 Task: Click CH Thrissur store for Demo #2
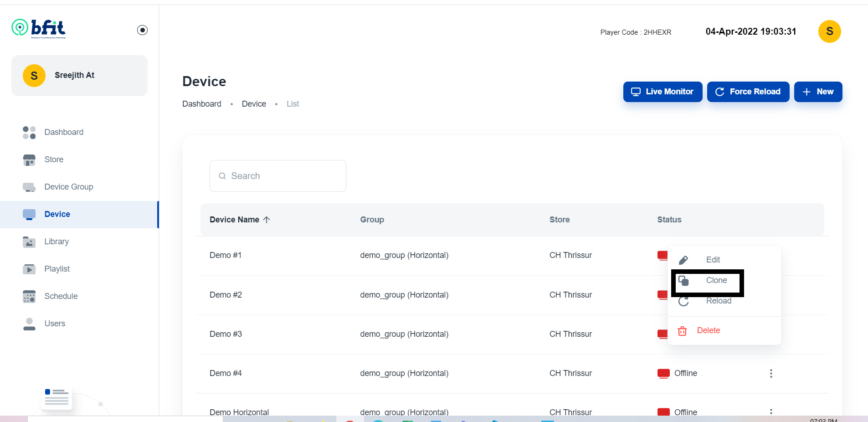pos(570,295)
